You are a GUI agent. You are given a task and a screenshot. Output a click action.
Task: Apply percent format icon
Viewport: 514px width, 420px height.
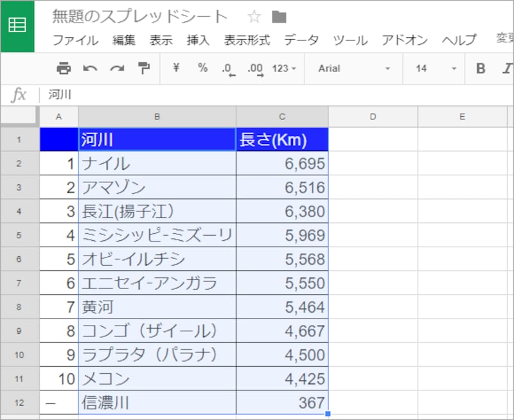202,69
